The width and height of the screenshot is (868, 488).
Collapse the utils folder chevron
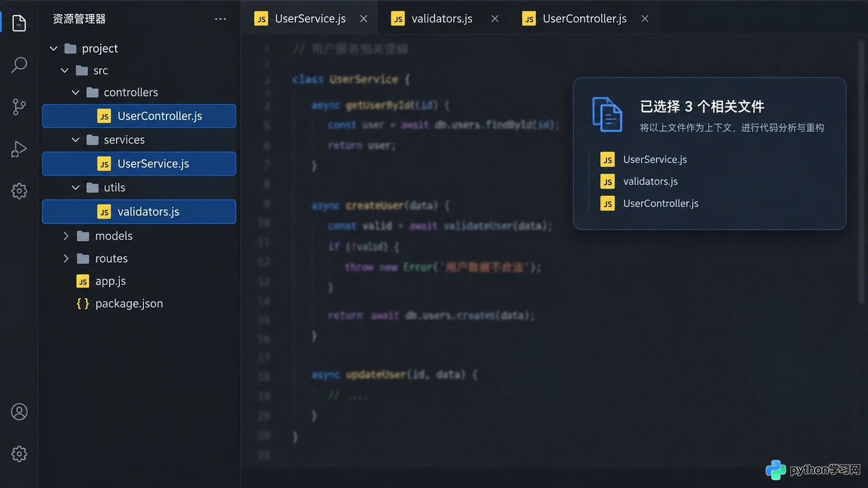point(75,187)
